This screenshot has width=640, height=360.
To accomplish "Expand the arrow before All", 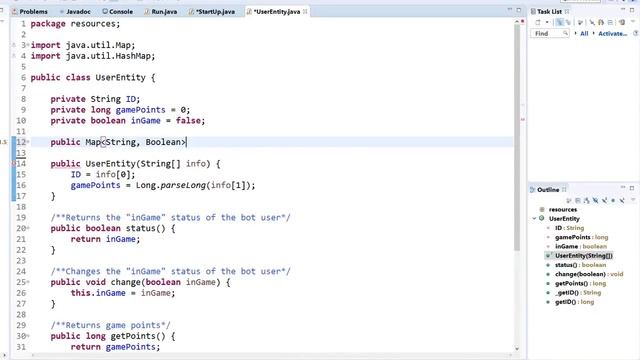I will pyautogui.click(x=575, y=33).
